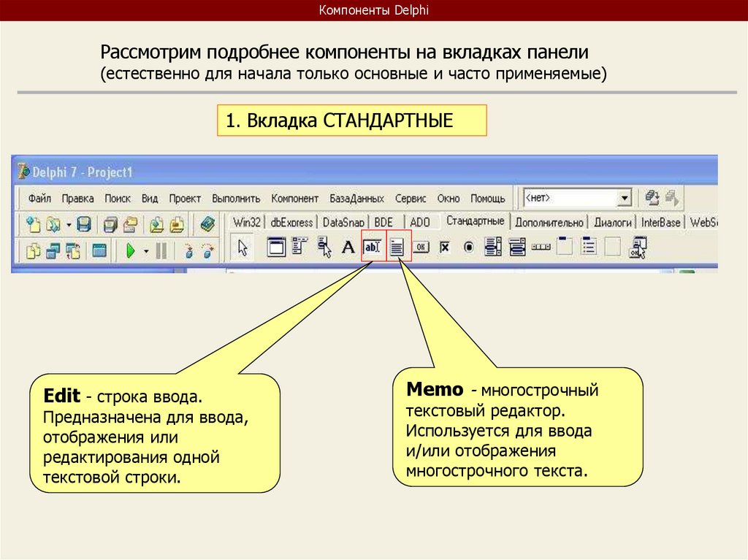The image size is (748, 560).
Task: Click the Pause program icon
Action: click(161, 250)
